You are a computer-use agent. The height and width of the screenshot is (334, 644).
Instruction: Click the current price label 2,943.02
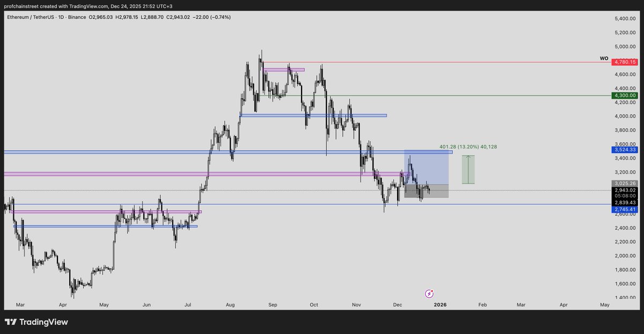coord(625,190)
